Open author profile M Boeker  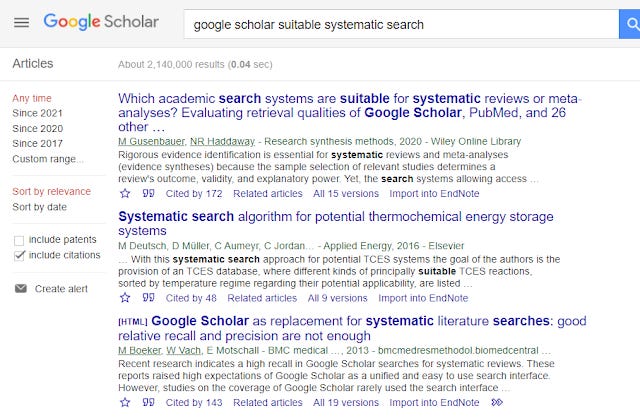point(140,351)
